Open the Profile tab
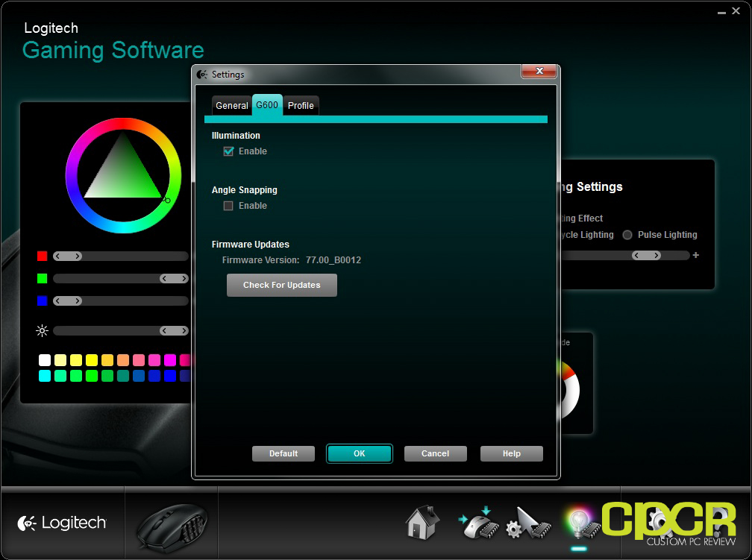The height and width of the screenshot is (560, 752). point(301,105)
